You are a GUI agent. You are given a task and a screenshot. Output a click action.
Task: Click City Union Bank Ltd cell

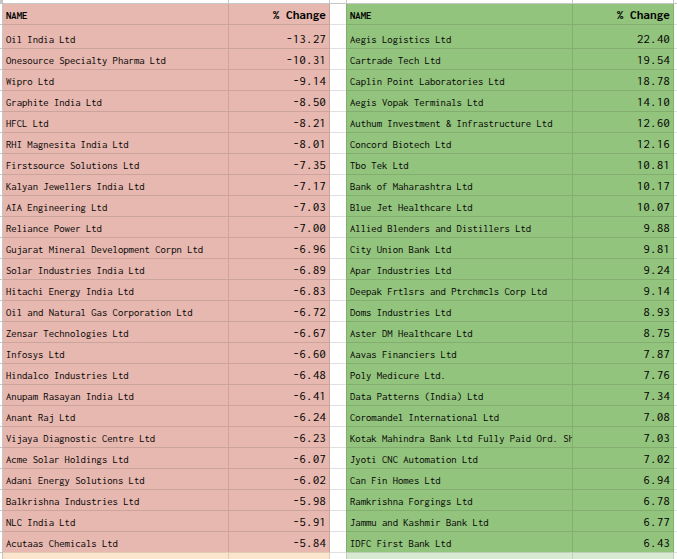[x=459, y=250]
